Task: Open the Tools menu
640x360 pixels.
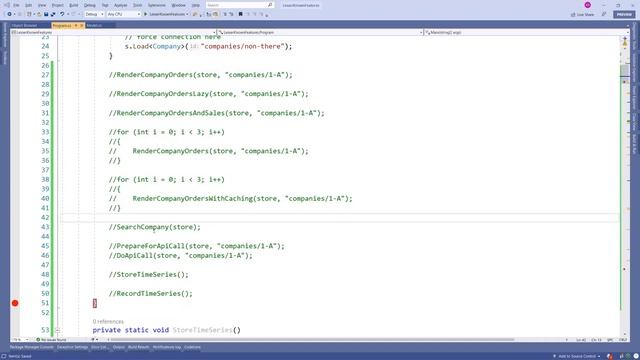Action: coord(138,5)
